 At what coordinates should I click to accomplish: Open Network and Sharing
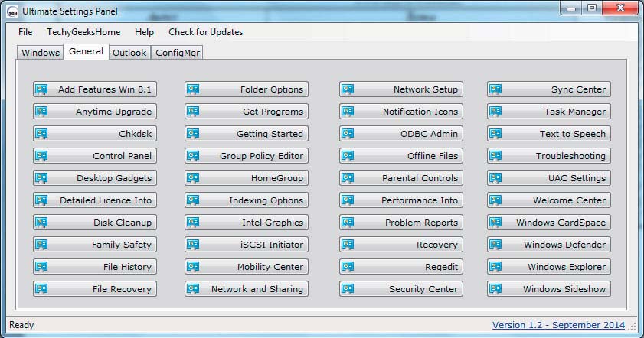click(x=247, y=288)
